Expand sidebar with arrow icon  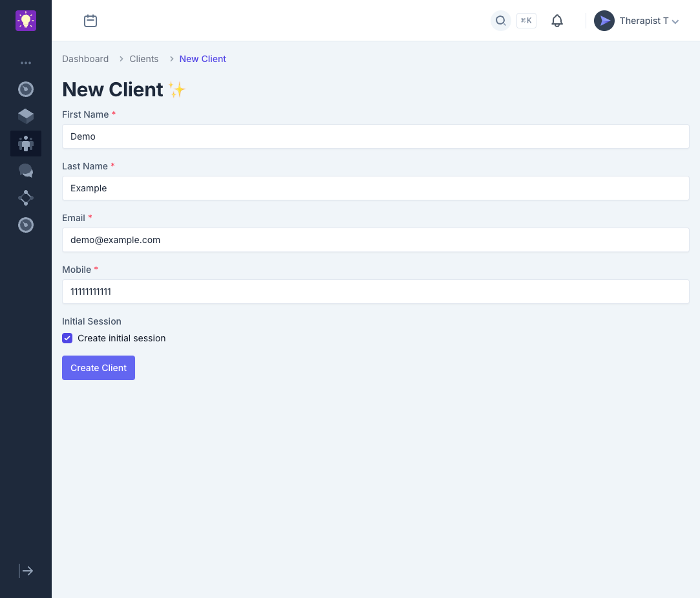[26, 571]
